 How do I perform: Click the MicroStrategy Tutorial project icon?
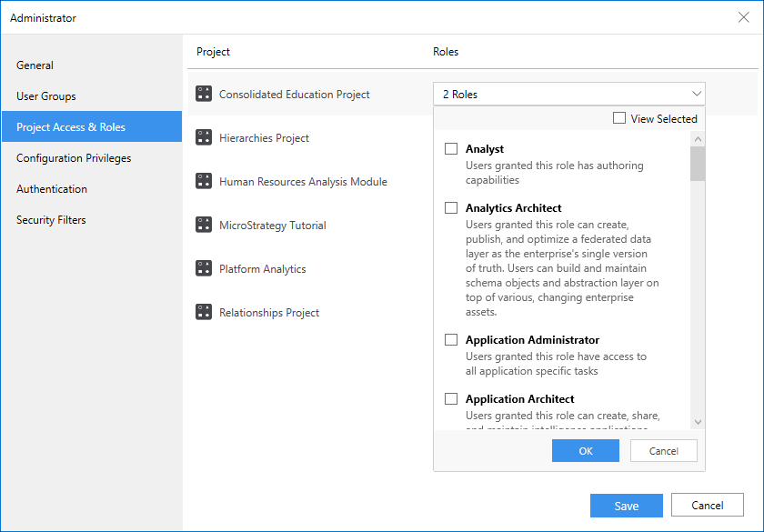pos(204,225)
